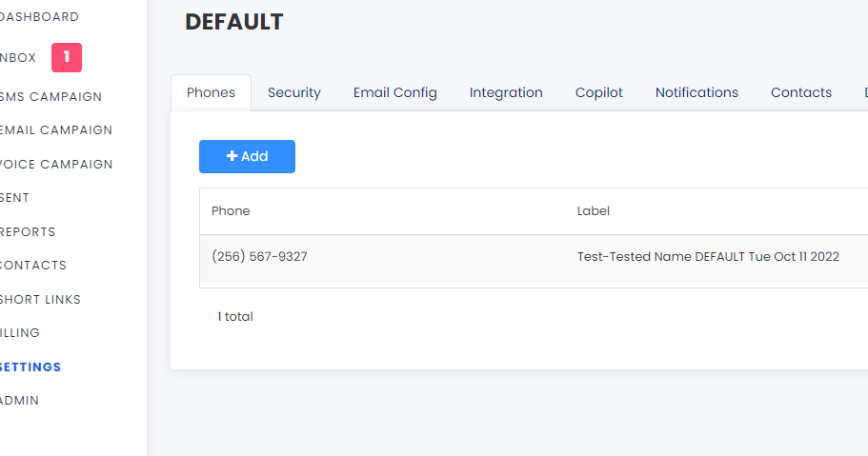Open the Notifications tab

click(696, 92)
